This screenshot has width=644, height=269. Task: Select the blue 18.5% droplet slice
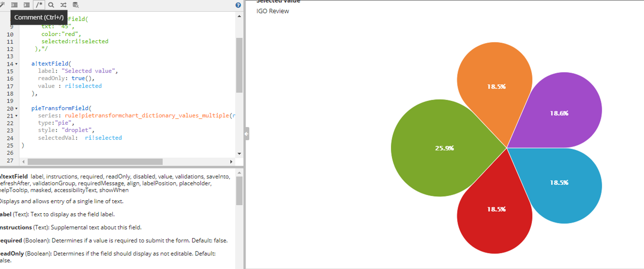click(x=559, y=183)
